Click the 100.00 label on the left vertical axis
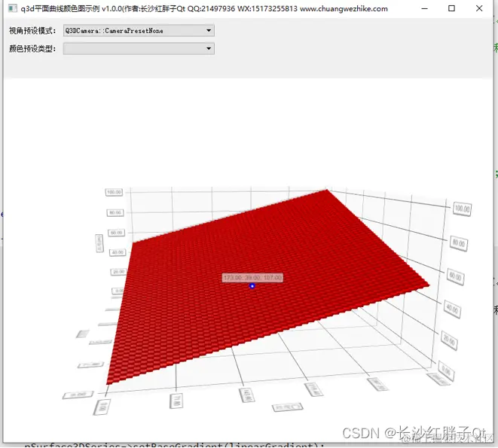498x448 pixels. 114,192
